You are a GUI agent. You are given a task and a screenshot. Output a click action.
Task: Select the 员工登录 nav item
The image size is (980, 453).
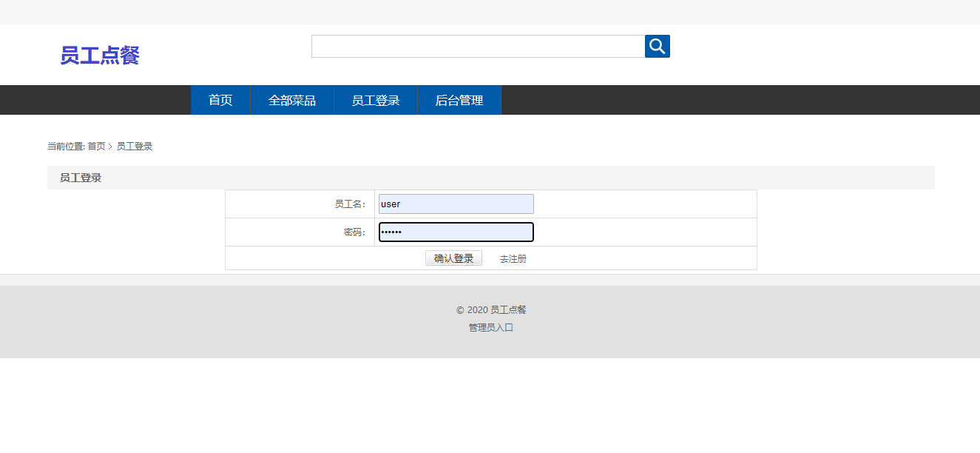[x=376, y=99]
